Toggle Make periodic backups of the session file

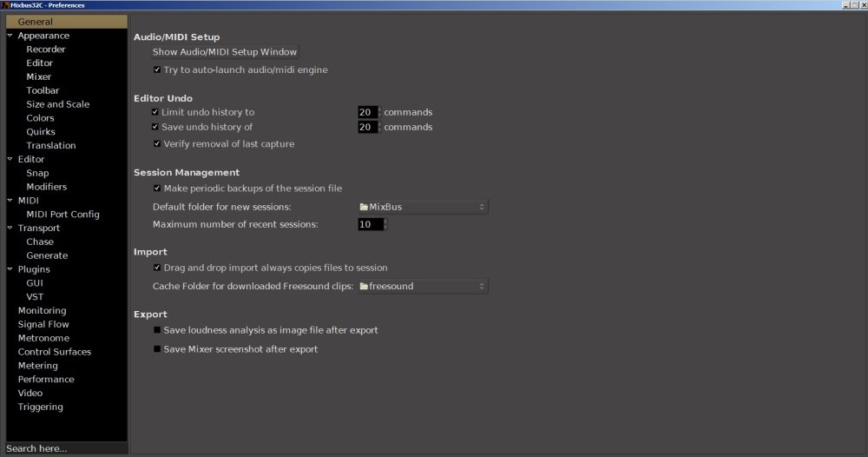(157, 189)
